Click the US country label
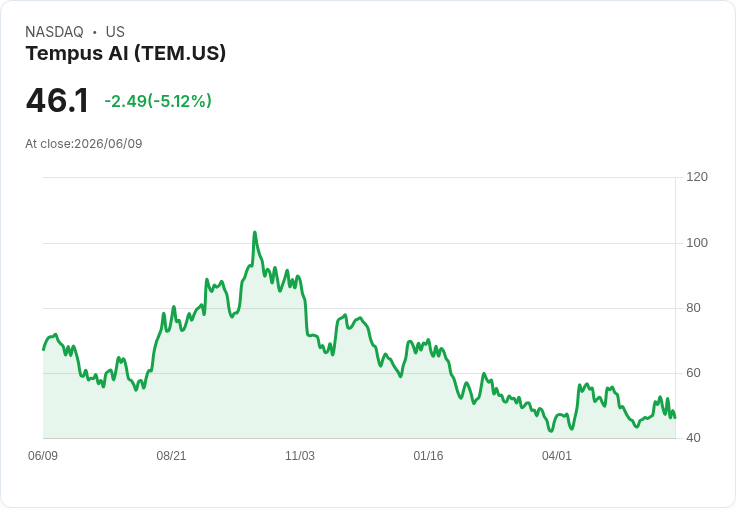Viewport: 736px width, 508px height. point(115,32)
